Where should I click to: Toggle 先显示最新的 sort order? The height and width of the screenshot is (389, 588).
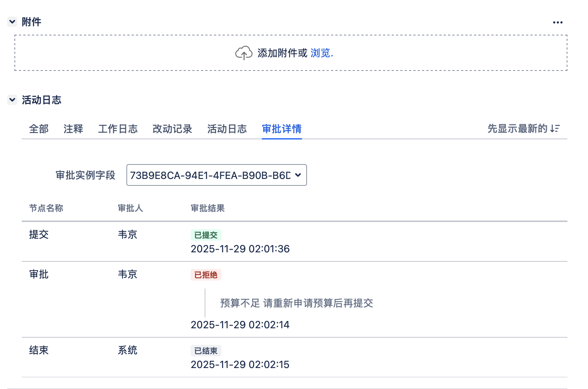[x=517, y=128]
